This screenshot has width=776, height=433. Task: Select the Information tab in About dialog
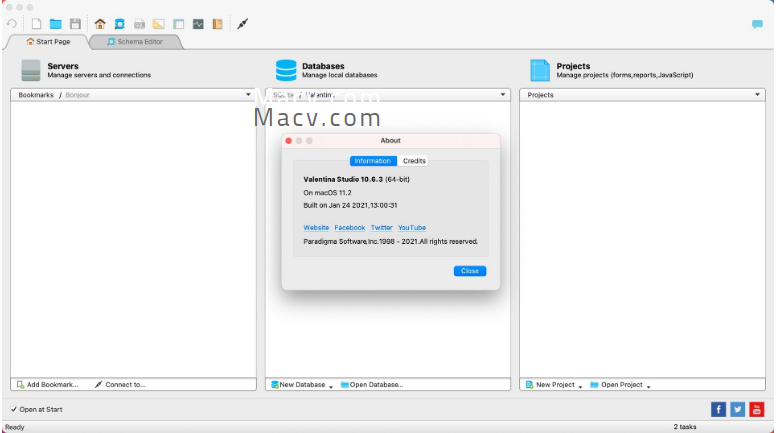pos(373,161)
